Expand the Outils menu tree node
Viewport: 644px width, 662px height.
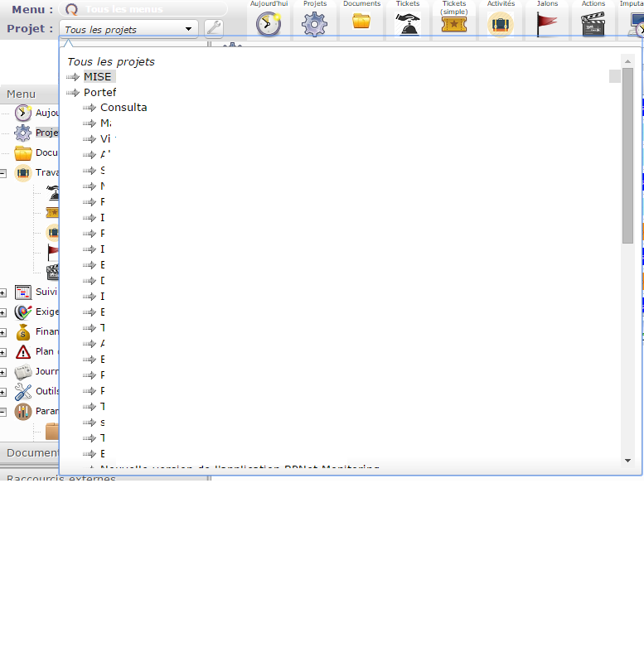[x=3, y=392]
